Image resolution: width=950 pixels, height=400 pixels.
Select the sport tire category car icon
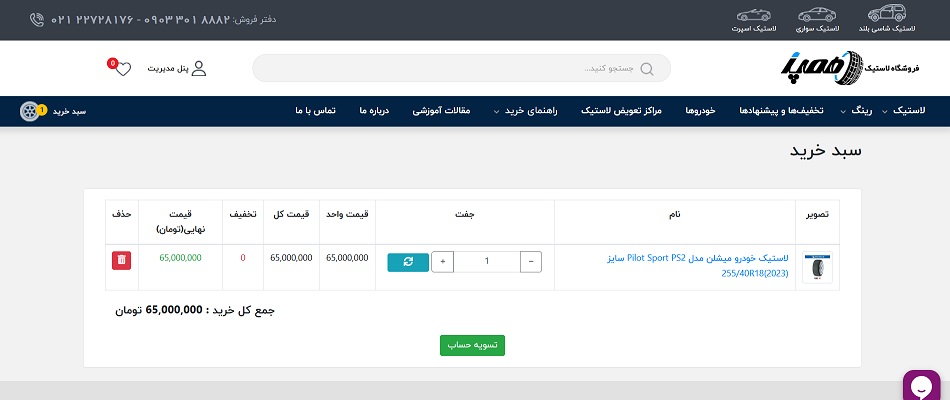pos(755,14)
